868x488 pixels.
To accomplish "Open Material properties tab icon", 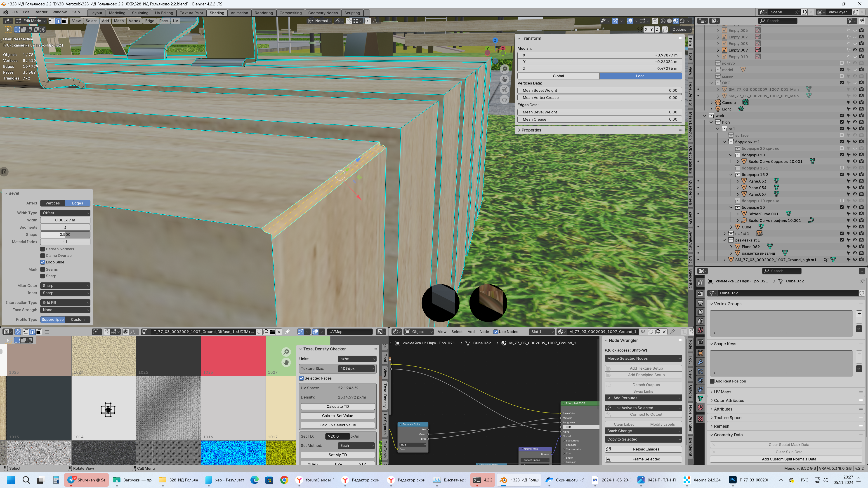I will click(x=700, y=408).
